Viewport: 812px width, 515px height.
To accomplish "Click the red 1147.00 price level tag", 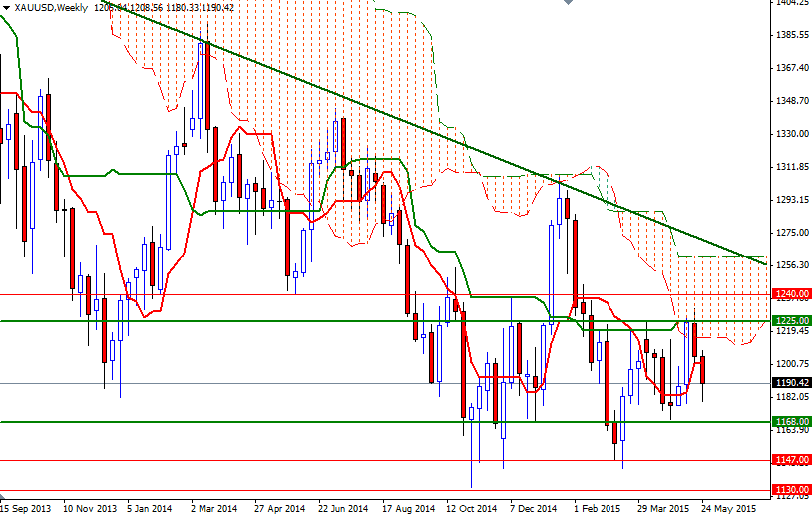I will [x=791, y=459].
